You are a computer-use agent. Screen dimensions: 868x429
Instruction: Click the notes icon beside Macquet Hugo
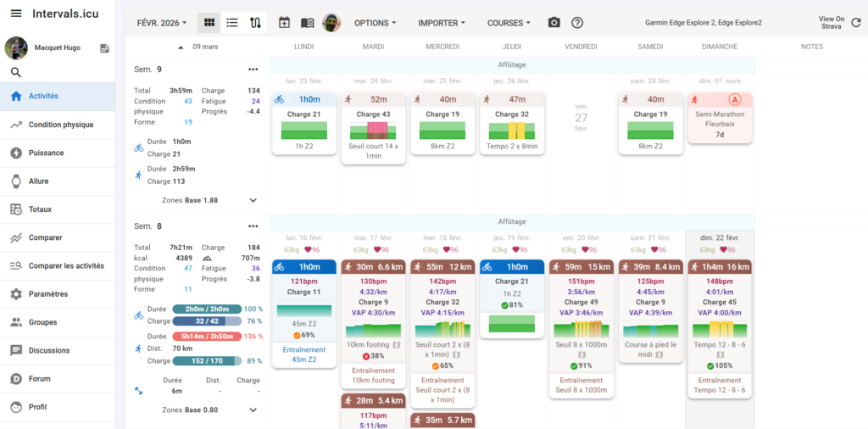point(104,48)
